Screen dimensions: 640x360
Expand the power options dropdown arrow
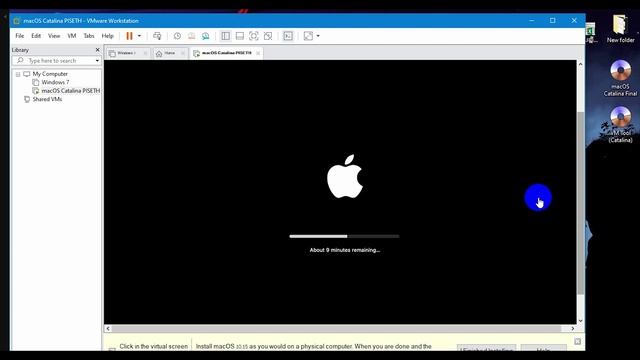point(139,36)
